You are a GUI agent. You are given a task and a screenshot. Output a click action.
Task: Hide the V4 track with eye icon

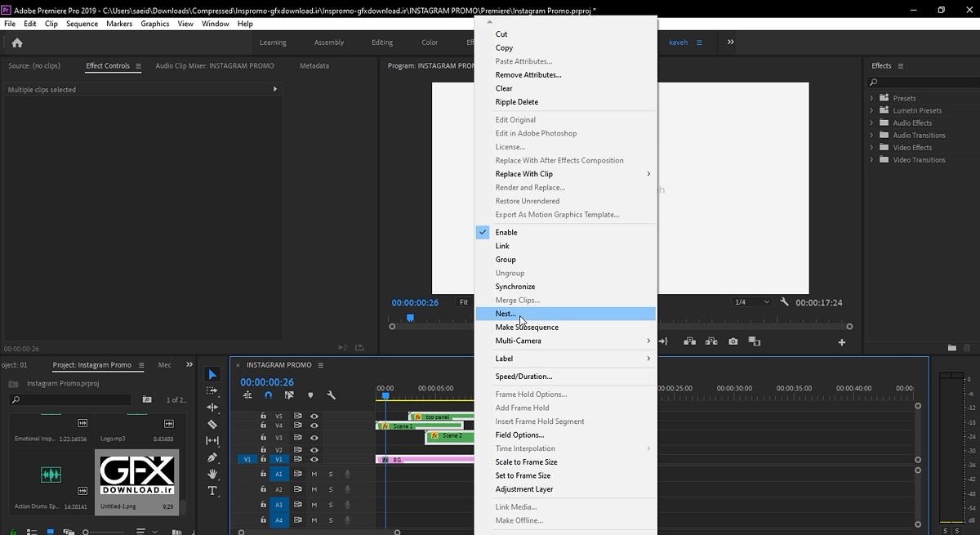pyautogui.click(x=314, y=426)
